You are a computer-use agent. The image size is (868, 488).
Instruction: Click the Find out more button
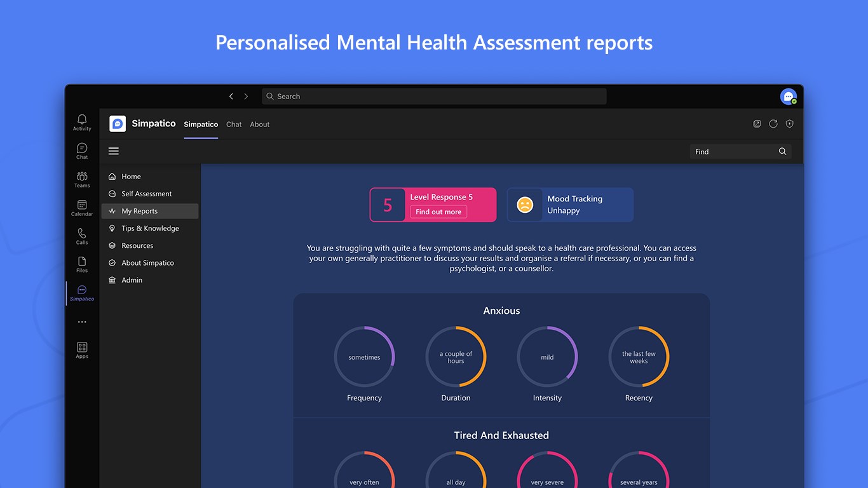point(438,212)
